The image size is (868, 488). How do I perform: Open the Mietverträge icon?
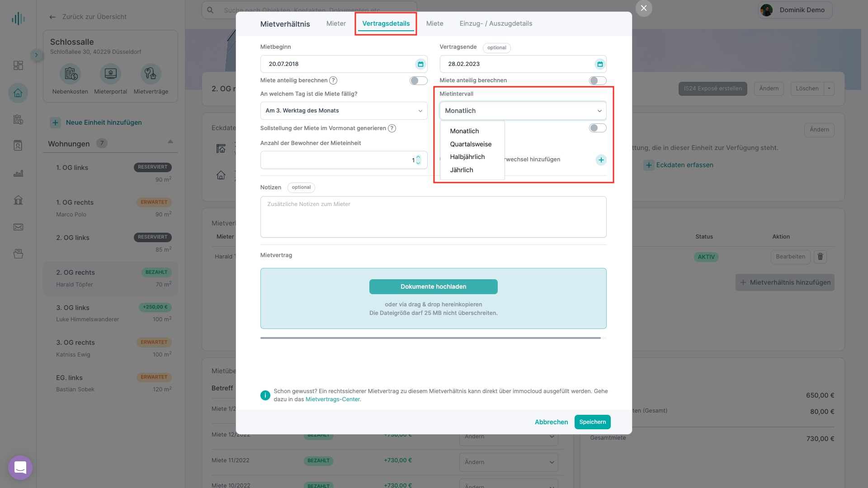point(151,74)
